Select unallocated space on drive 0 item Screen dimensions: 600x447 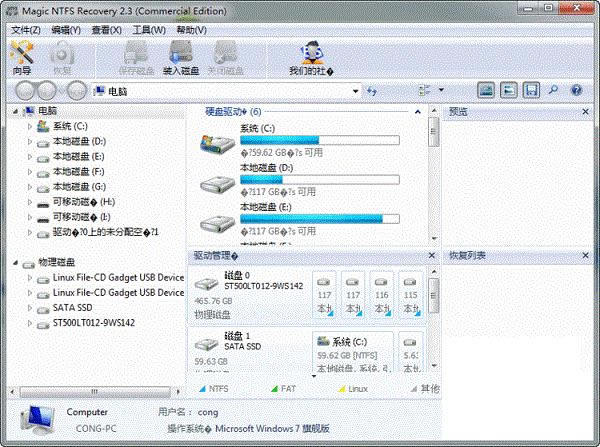pos(105,232)
